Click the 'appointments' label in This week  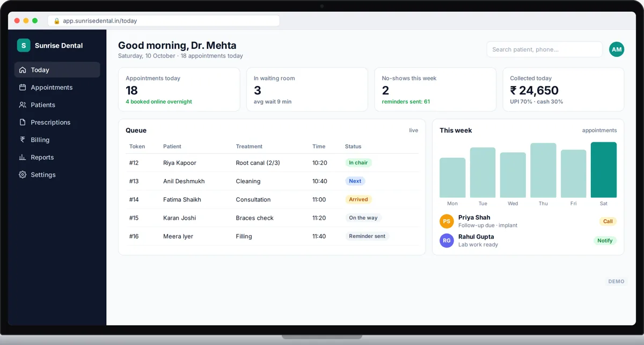[599, 130]
